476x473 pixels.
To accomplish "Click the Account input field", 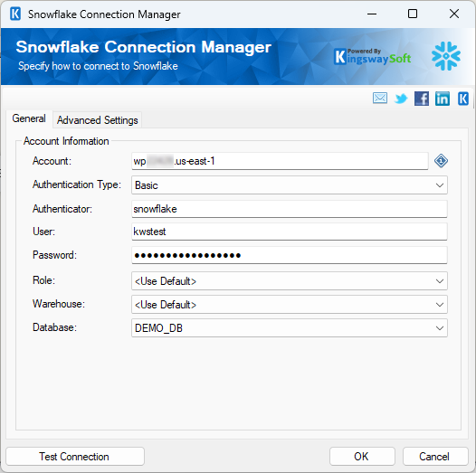I will (280, 161).
